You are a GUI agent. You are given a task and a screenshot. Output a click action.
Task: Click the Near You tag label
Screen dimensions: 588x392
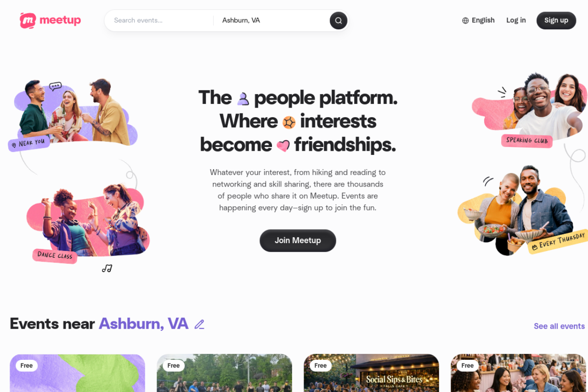(28, 143)
